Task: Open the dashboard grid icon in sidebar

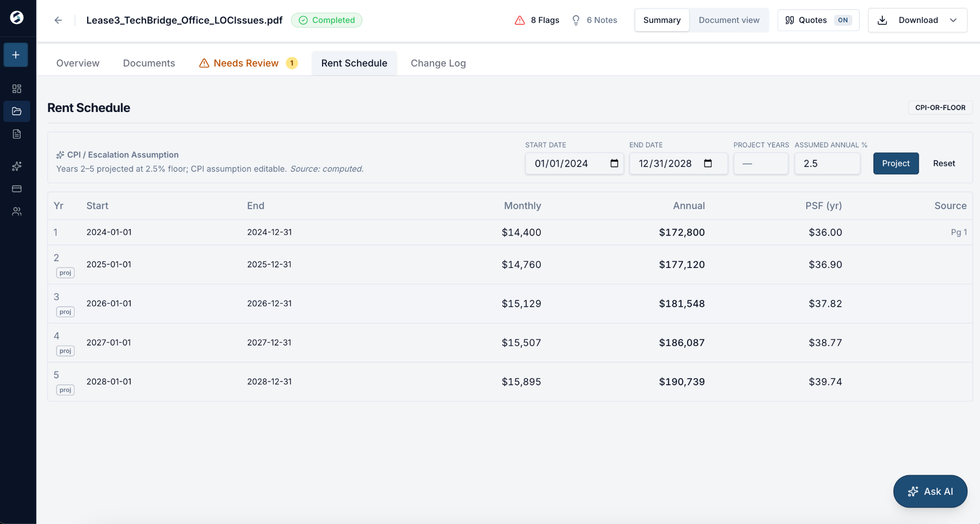Action: point(17,89)
